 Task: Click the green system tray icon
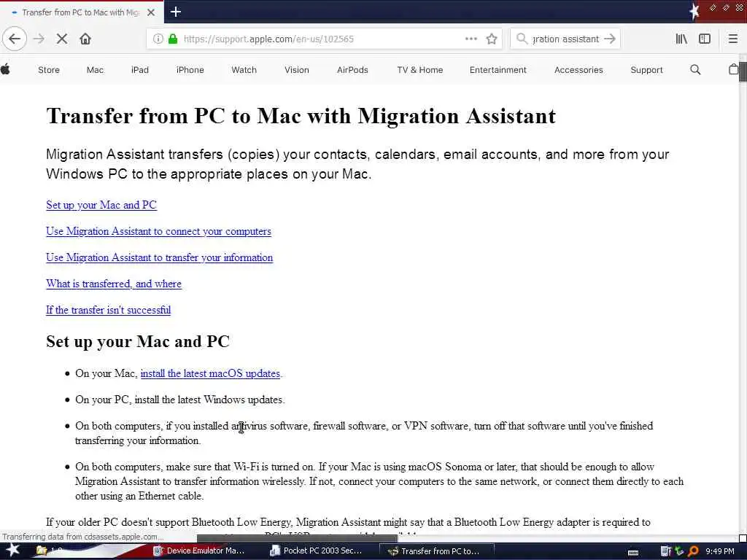coord(679,551)
